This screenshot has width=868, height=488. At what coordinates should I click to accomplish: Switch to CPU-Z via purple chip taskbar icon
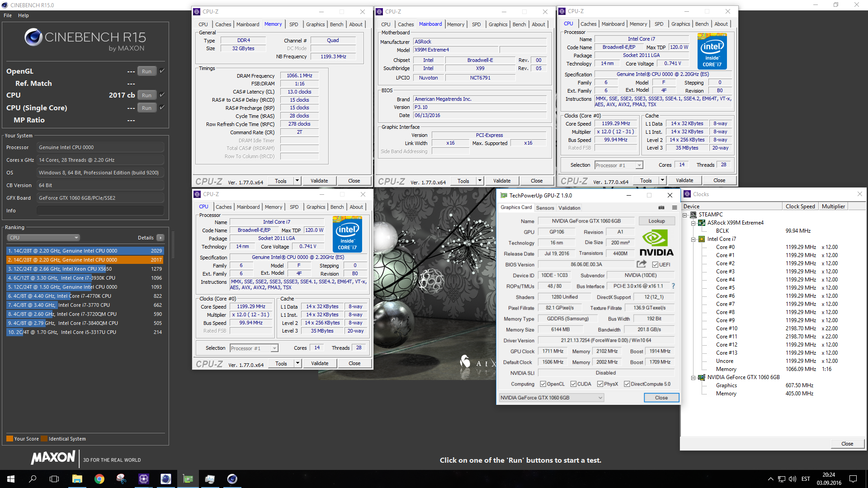pyautogui.click(x=143, y=479)
